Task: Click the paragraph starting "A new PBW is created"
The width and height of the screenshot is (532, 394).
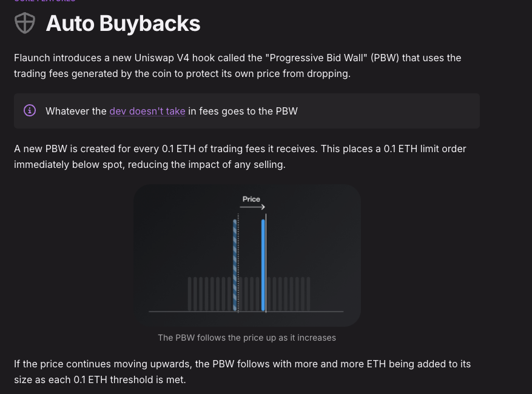Action: coord(240,156)
